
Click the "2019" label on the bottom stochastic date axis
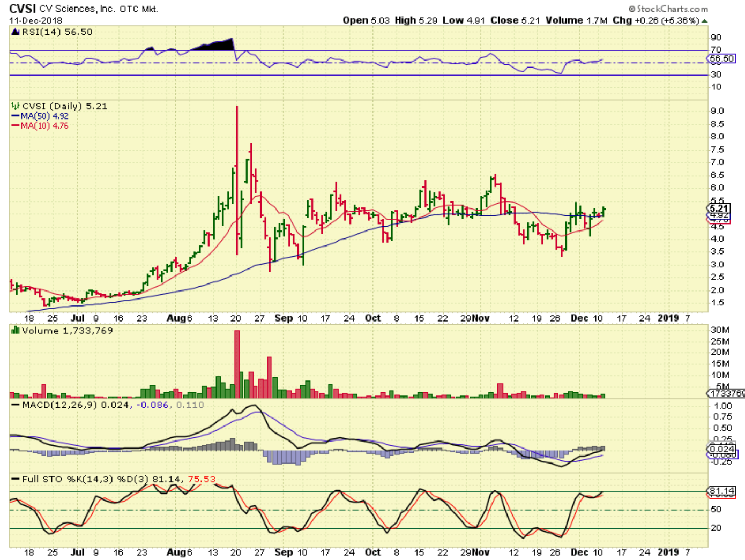point(668,552)
